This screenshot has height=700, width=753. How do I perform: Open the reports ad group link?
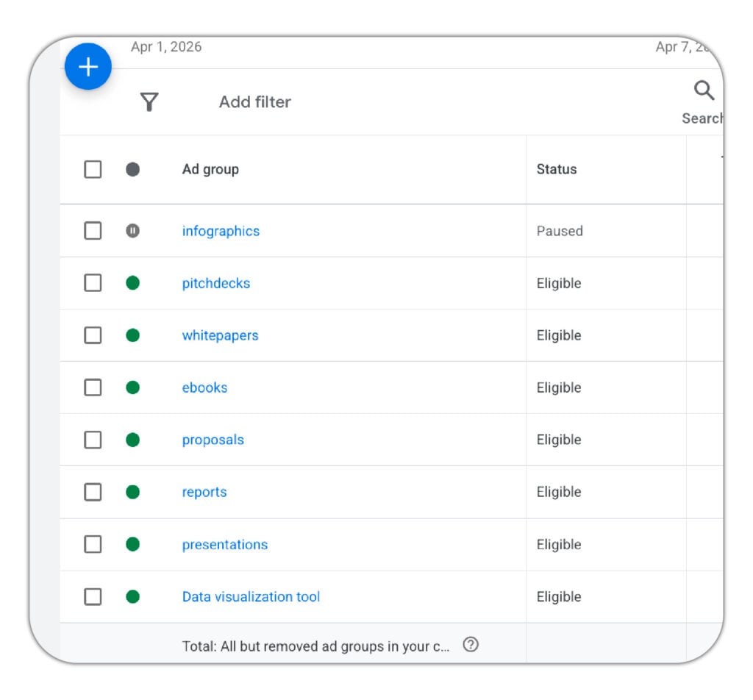tap(204, 492)
